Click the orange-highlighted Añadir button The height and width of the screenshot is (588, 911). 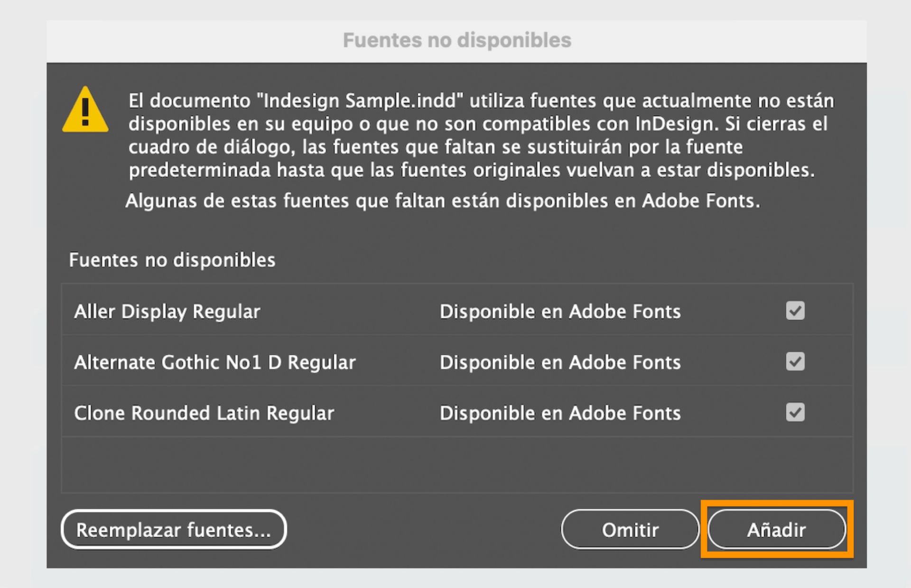(777, 530)
